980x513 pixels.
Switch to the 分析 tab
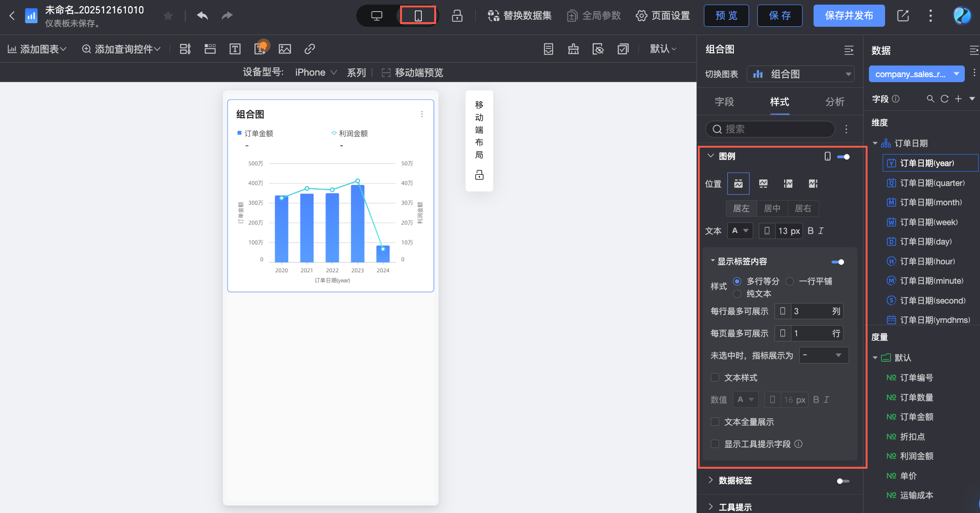835,102
